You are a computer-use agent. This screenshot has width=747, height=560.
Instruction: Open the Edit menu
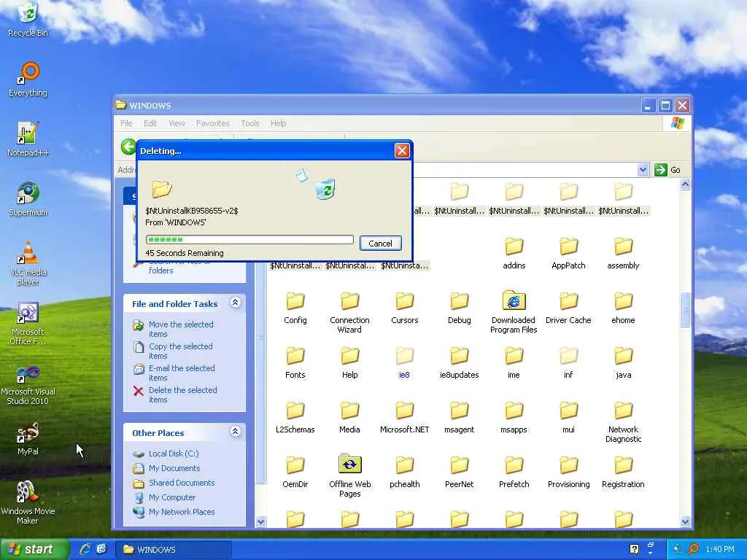click(x=150, y=123)
